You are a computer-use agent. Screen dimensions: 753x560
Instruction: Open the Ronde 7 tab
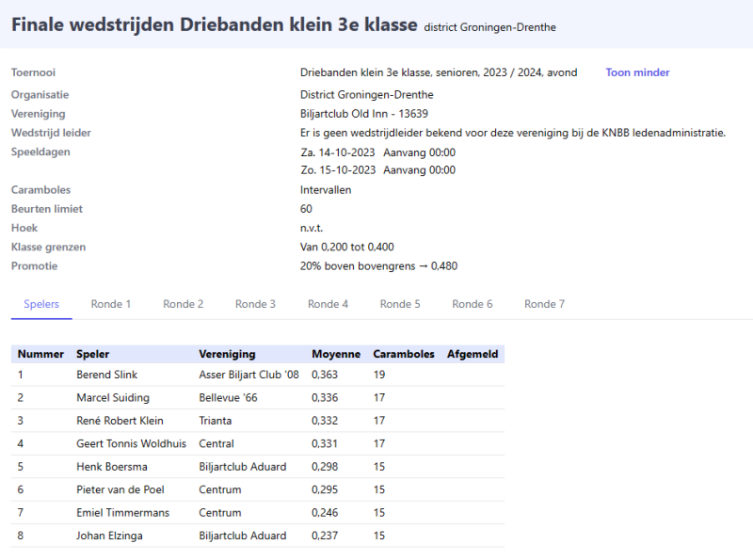coord(544,304)
